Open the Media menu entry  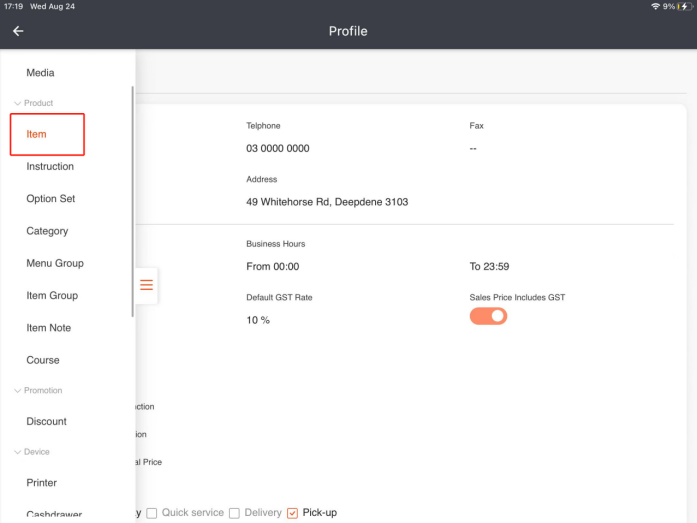(40, 73)
